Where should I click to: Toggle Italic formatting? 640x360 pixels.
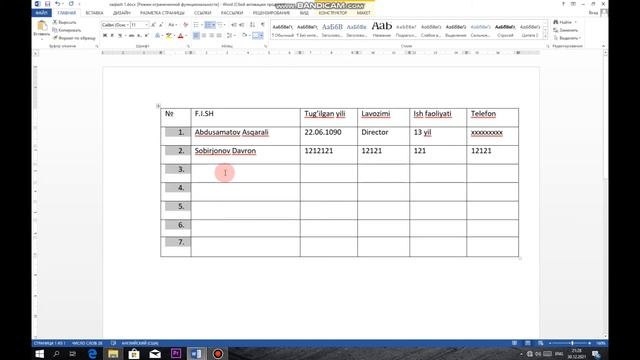112,36
